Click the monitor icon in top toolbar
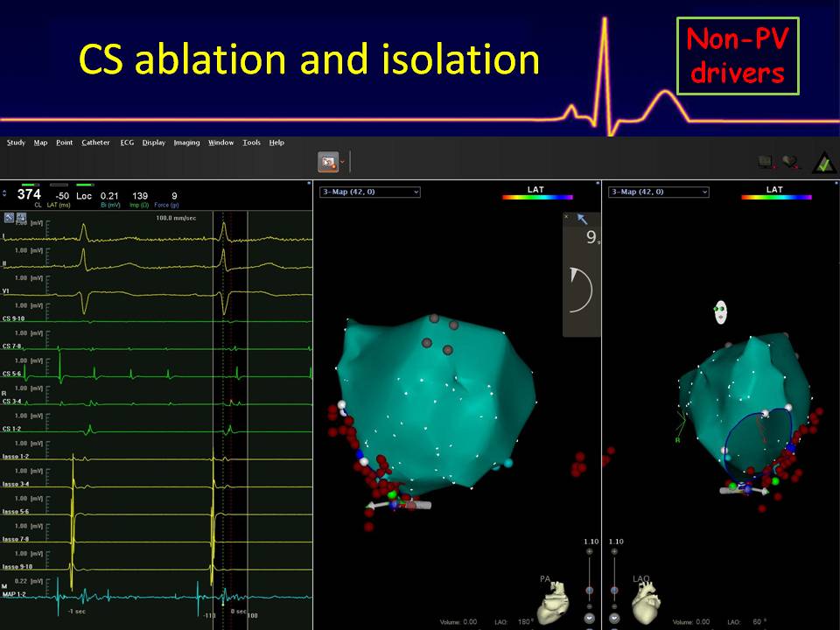Image resolution: width=840 pixels, height=630 pixels. pos(766,162)
